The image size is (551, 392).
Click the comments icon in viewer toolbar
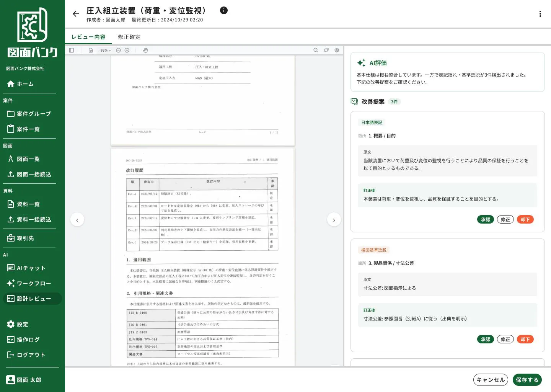coord(326,50)
